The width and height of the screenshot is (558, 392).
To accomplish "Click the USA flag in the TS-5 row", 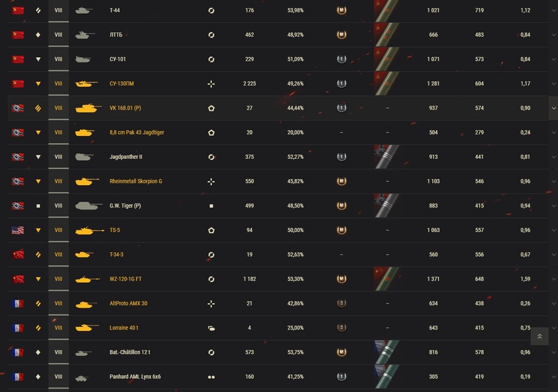I will point(18,230).
